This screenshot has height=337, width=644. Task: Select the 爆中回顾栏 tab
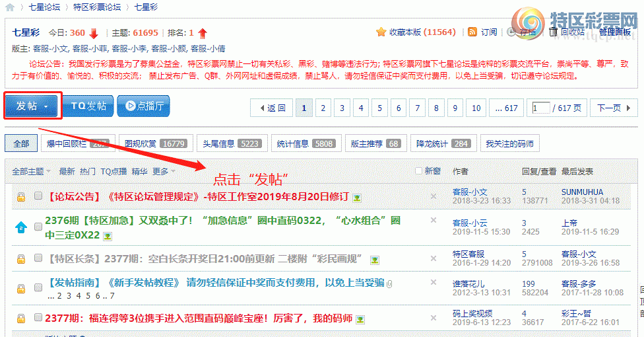point(78,143)
